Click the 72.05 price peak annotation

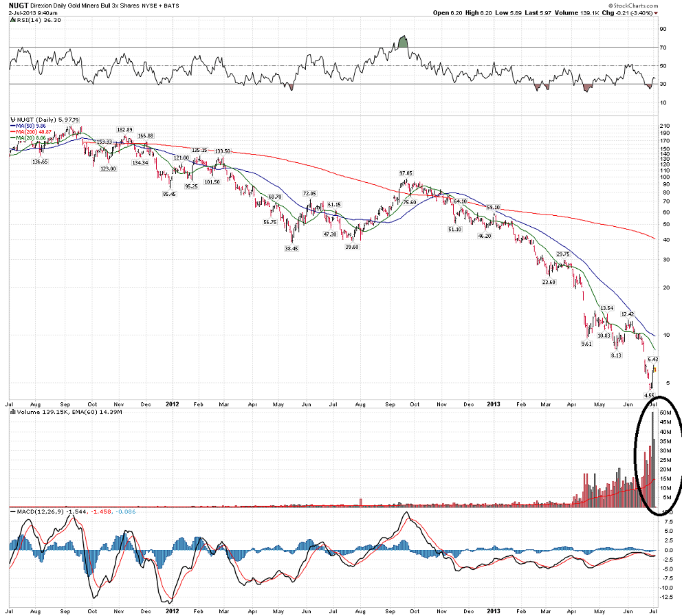pos(309,194)
